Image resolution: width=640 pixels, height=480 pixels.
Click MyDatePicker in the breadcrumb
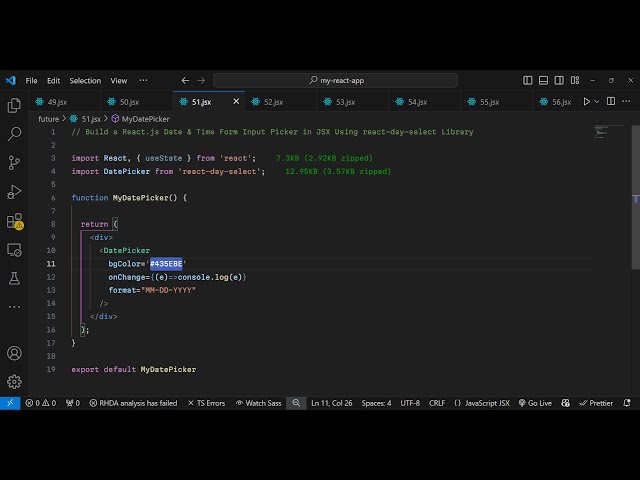point(145,118)
